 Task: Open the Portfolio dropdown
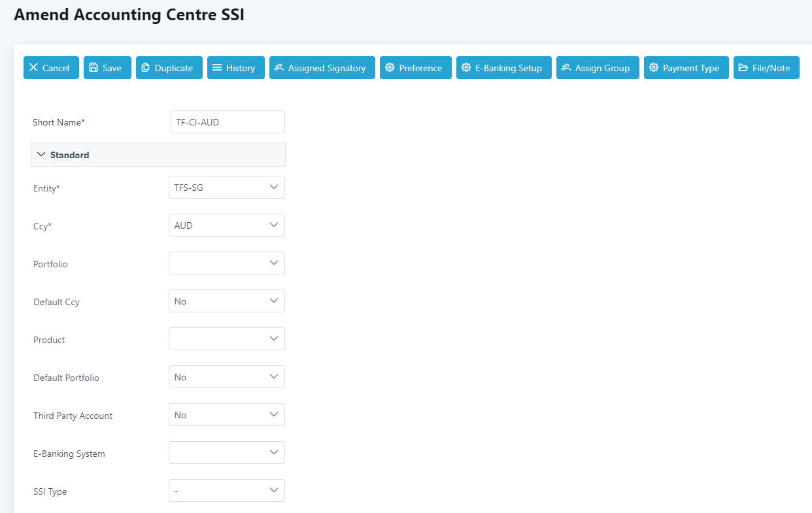coord(226,263)
